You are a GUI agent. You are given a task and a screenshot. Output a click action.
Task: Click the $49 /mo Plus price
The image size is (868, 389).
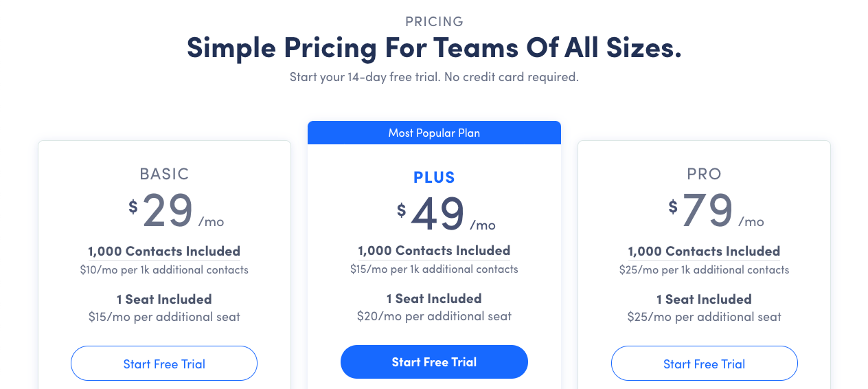click(446, 214)
